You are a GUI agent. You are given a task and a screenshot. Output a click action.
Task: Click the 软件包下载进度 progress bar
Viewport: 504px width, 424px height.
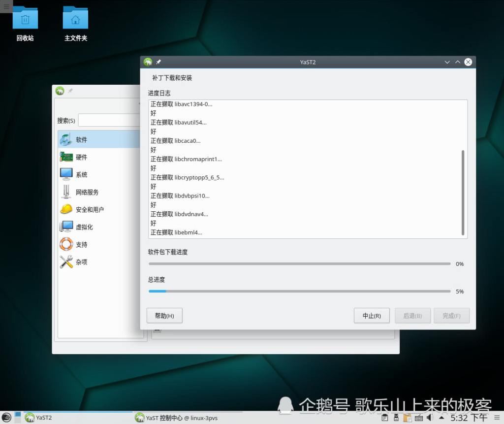pos(300,264)
